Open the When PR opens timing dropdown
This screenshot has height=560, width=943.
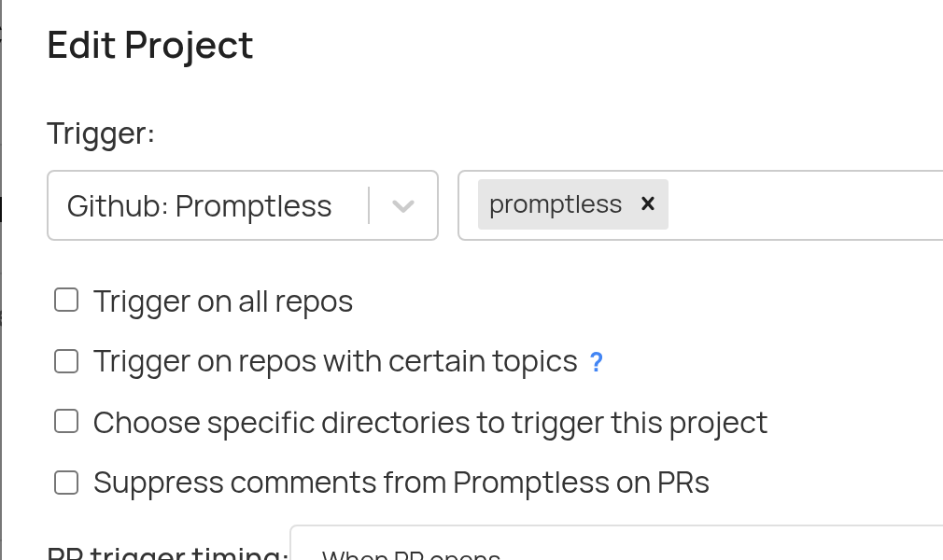pos(411,554)
